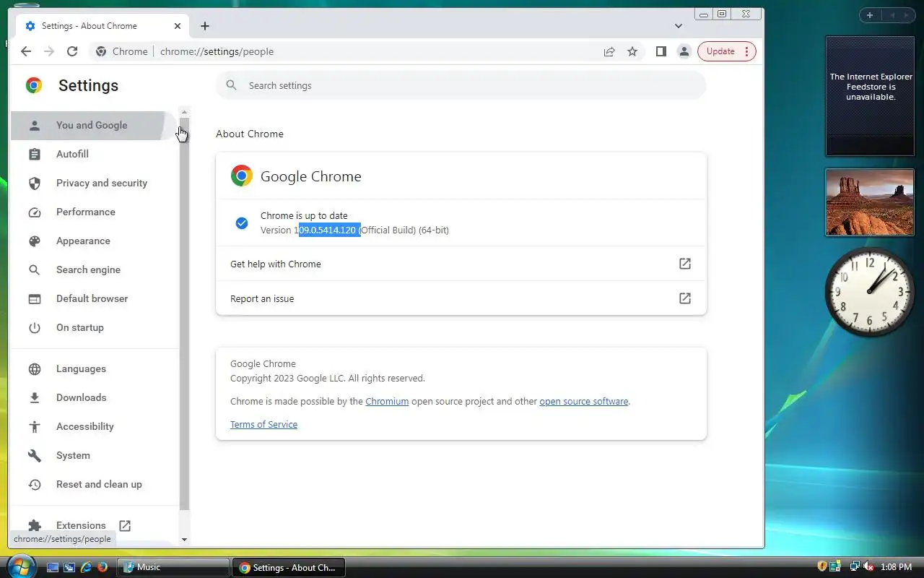The height and width of the screenshot is (578, 924).
Task: Click the Get help external link icon
Action: (685, 264)
